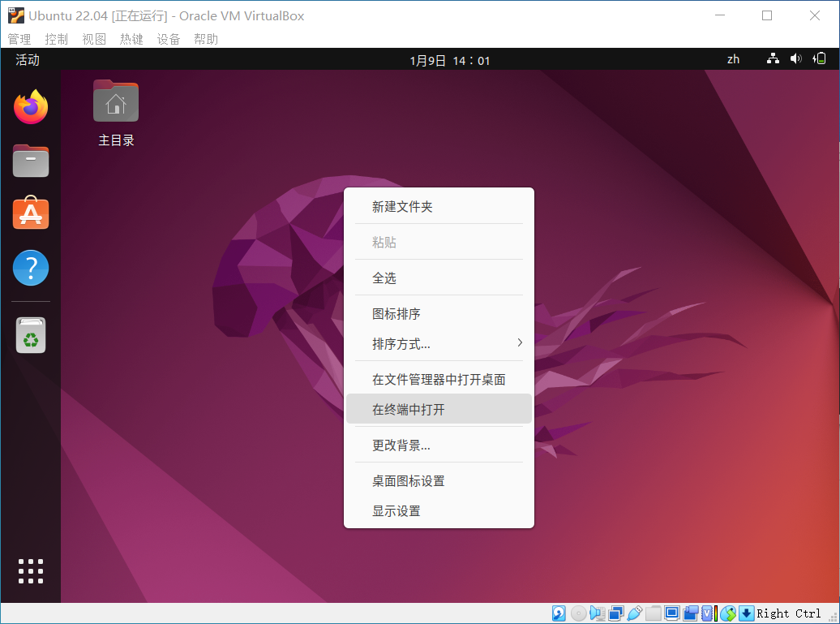This screenshot has width=840, height=624.
Task: Open the VirtualBox 热键 menu
Action: 131,39
